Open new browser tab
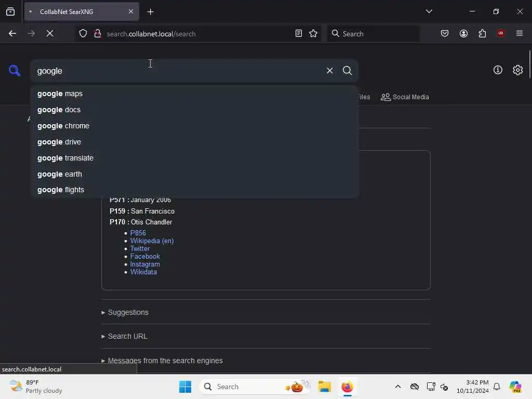This screenshot has height=399, width=532. pos(150,12)
